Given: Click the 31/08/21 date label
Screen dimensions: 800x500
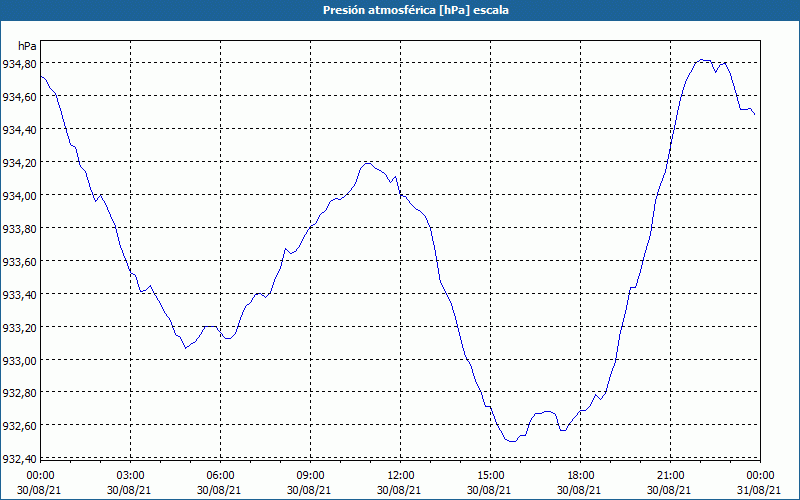Looking at the screenshot, I should click(x=759, y=490).
